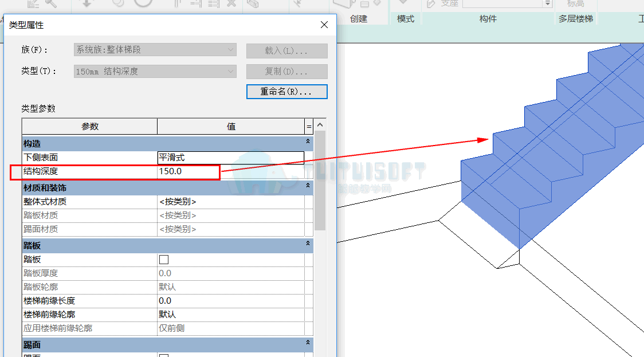
Task: Open the 类型 type dropdown
Action: pyautogui.click(x=155, y=72)
